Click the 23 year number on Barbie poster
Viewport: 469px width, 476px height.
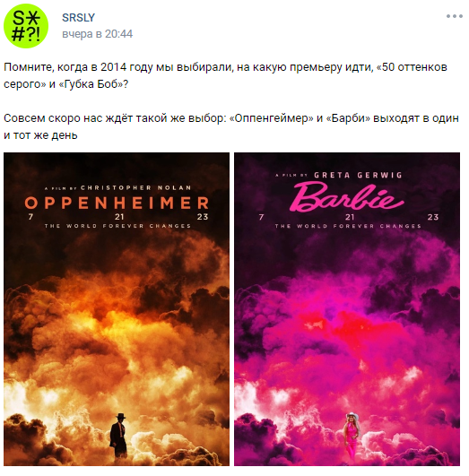click(x=433, y=217)
